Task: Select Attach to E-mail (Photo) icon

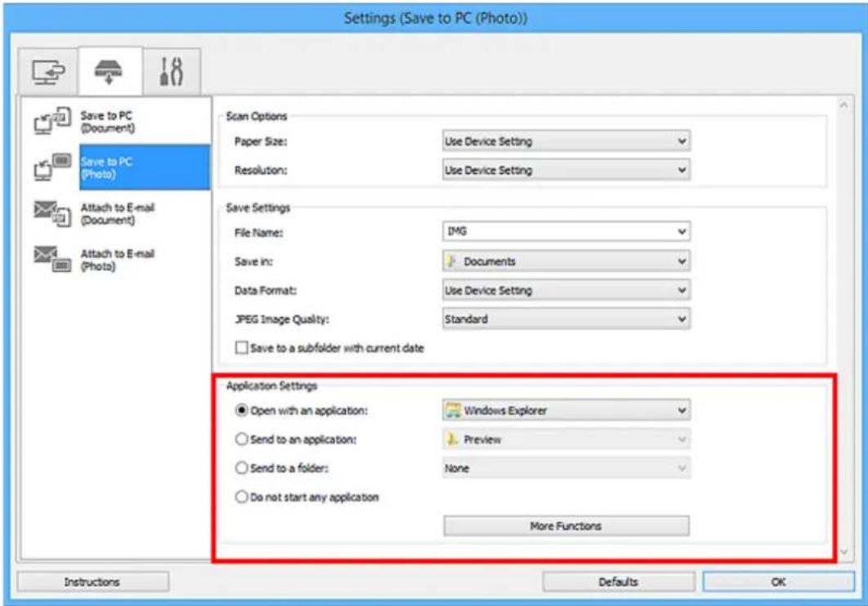Action: pos(52,260)
